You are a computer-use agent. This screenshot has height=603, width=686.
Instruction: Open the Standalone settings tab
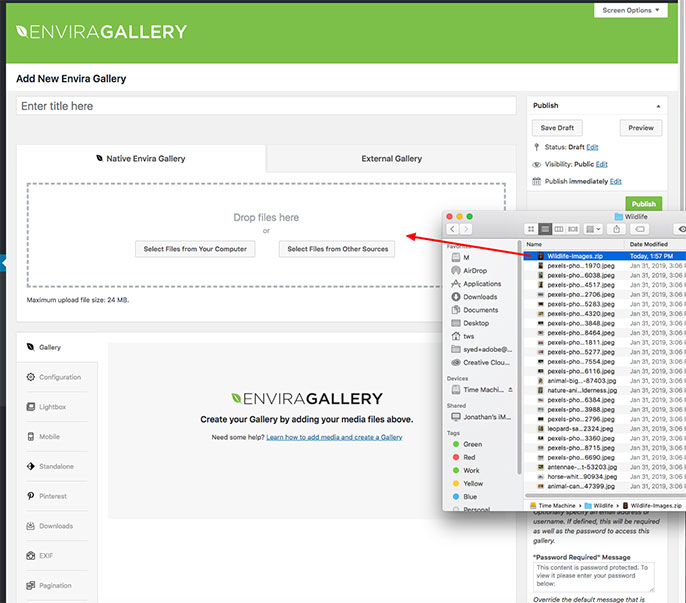click(x=57, y=466)
